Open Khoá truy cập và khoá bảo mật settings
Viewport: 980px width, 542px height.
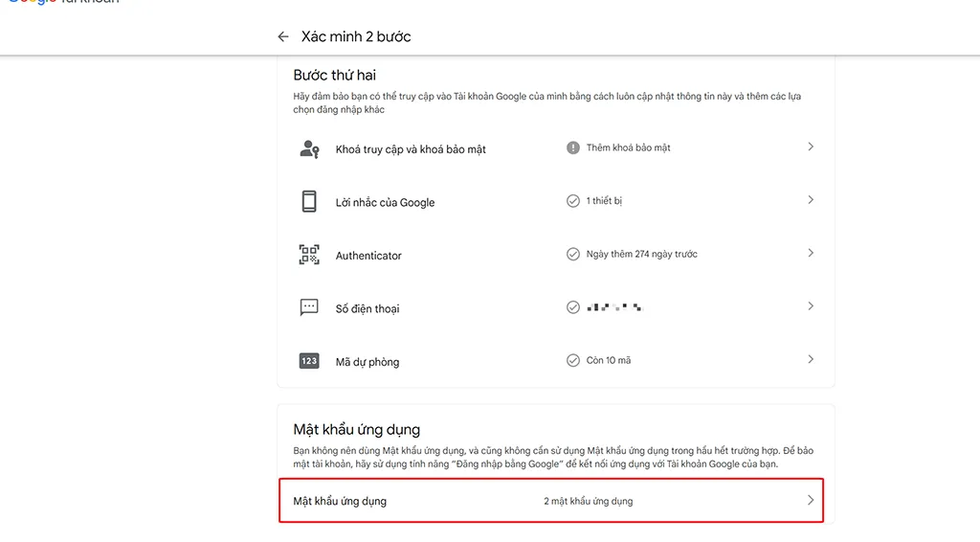(x=411, y=149)
